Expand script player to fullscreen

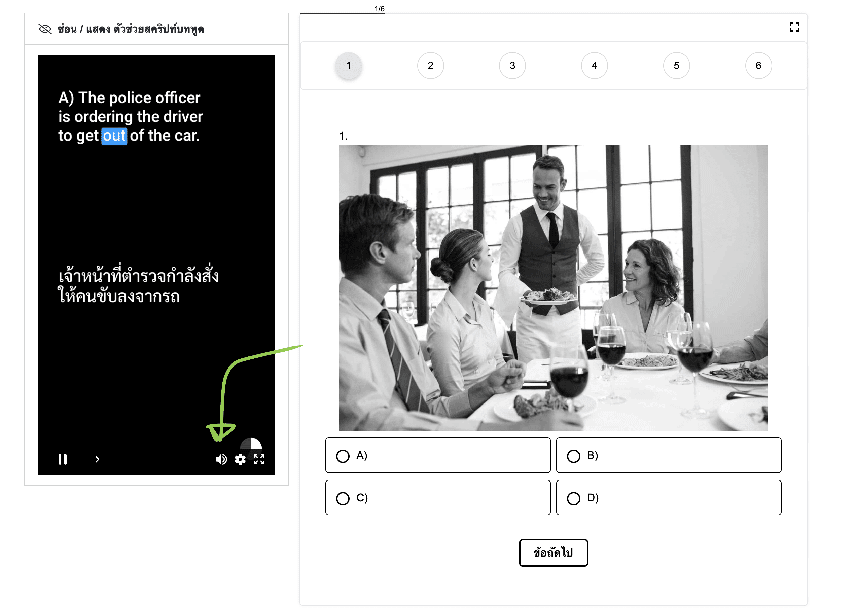(x=259, y=459)
